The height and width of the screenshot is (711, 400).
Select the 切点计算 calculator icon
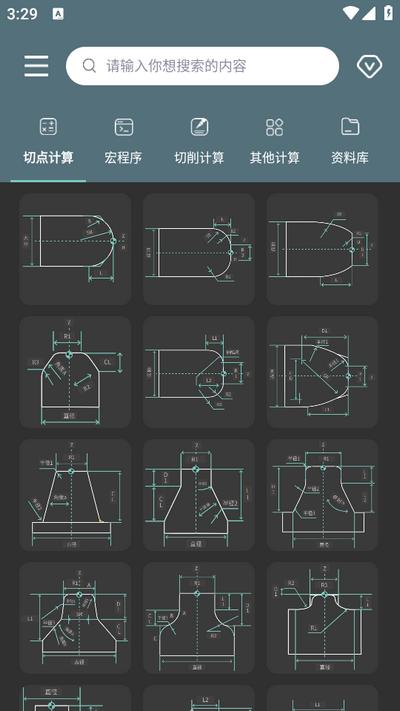tap(48, 127)
